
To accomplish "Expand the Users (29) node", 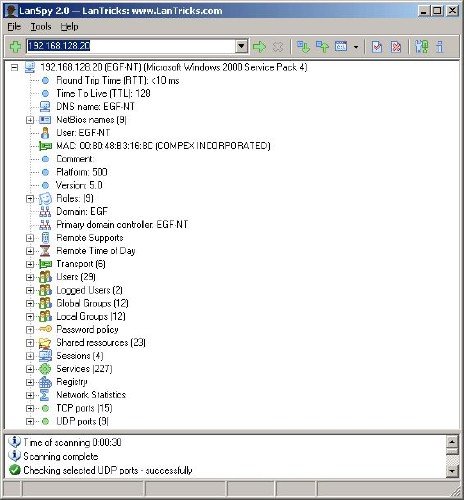I will [30, 277].
